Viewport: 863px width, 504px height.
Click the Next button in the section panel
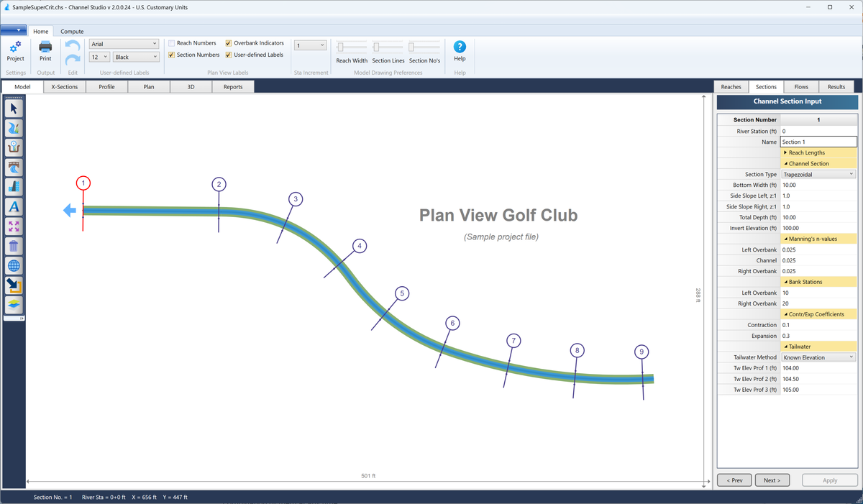point(772,480)
